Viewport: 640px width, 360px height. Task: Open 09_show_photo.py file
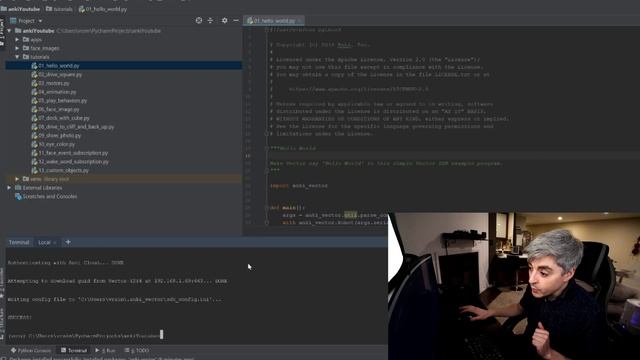pos(60,136)
